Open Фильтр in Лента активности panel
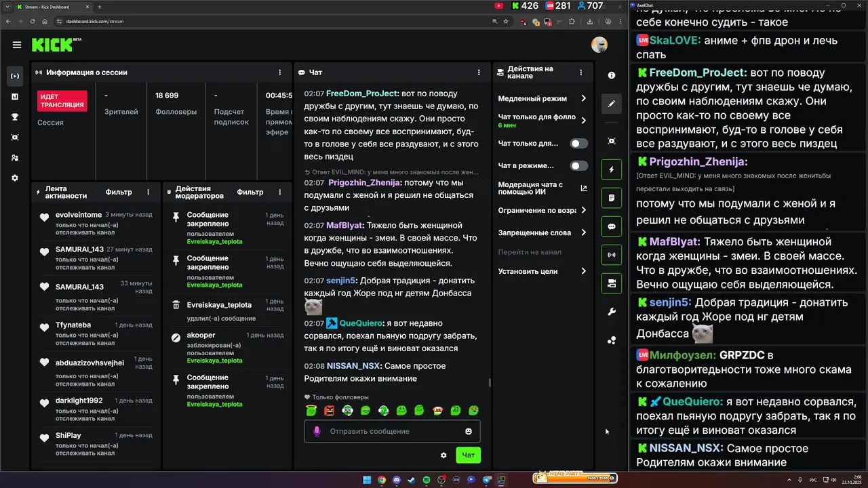868x488 pixels. tap(119, 192)
